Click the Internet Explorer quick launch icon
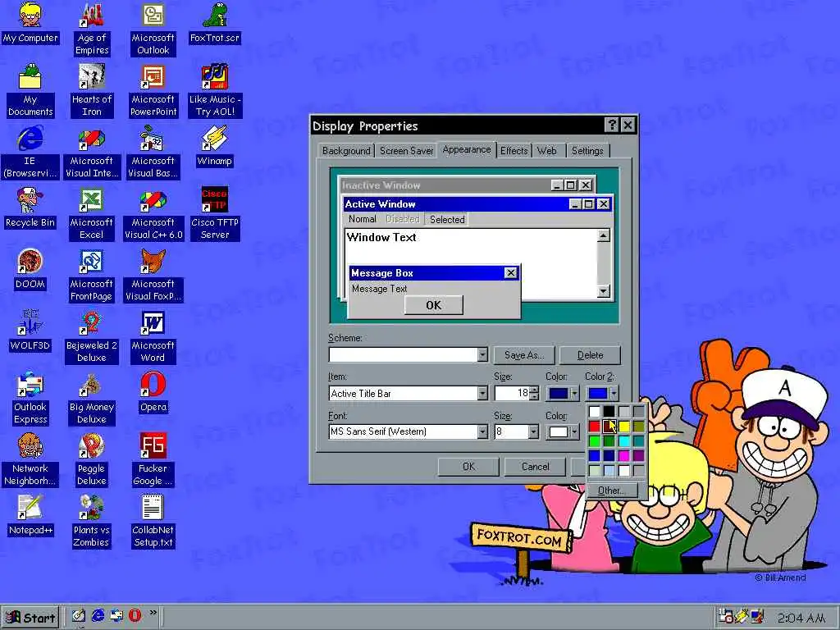 [x=98, y=616]
